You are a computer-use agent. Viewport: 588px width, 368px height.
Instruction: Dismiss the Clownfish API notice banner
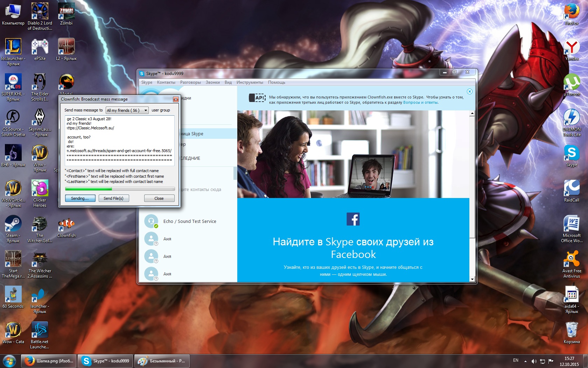pos(470,91)
